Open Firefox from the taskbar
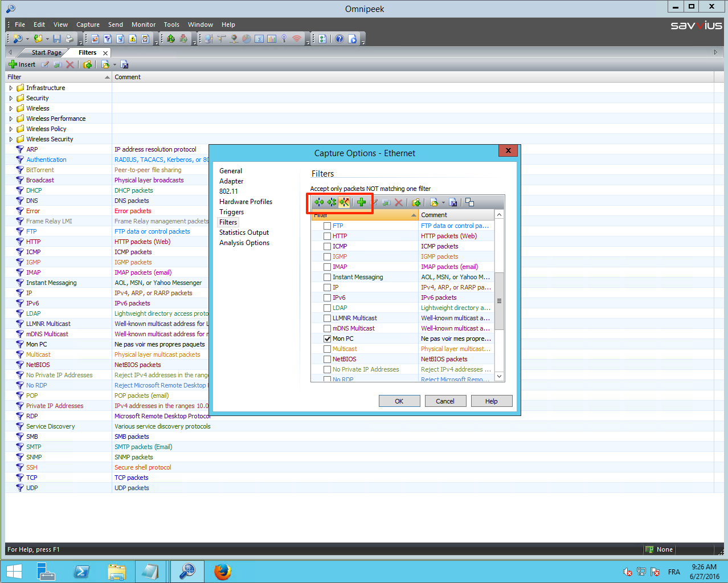Image resolution: width=728 pixels, height=583 pixels. point(222,572)
